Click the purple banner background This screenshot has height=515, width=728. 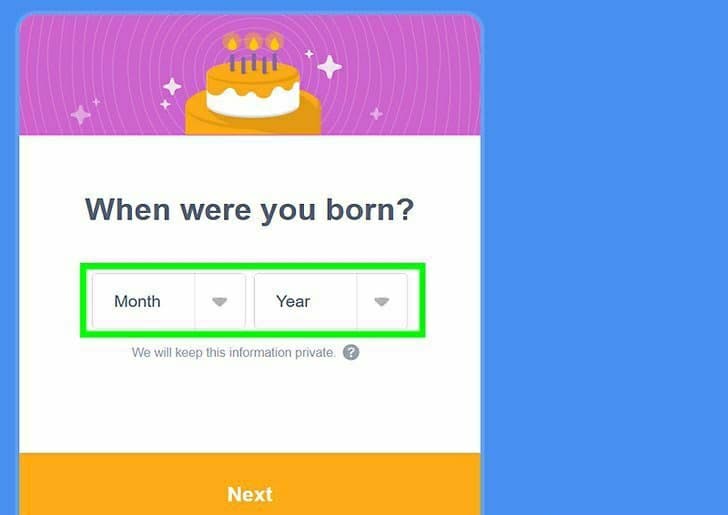pyautogui.click(x=409, y=74)
